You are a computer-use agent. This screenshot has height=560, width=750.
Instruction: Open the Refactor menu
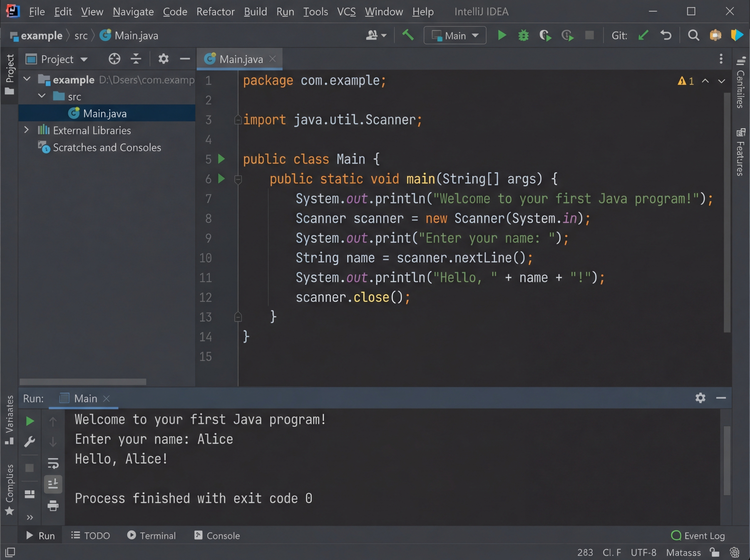[215, 11]
